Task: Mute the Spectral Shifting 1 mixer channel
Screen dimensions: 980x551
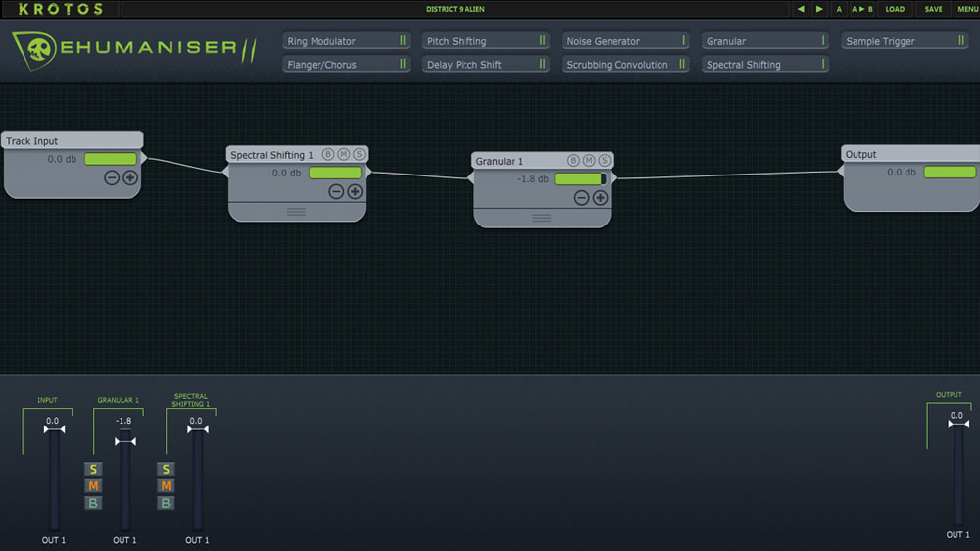Action: [166, 486]
